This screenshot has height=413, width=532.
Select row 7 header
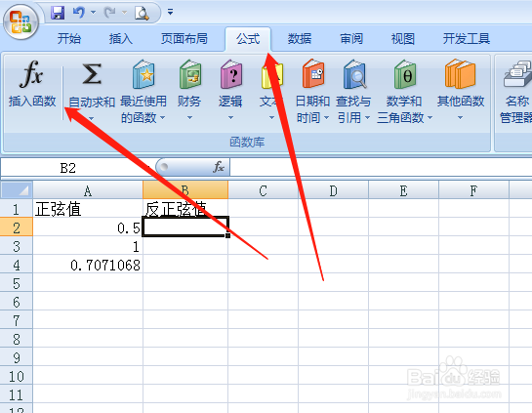click(17, 320)
